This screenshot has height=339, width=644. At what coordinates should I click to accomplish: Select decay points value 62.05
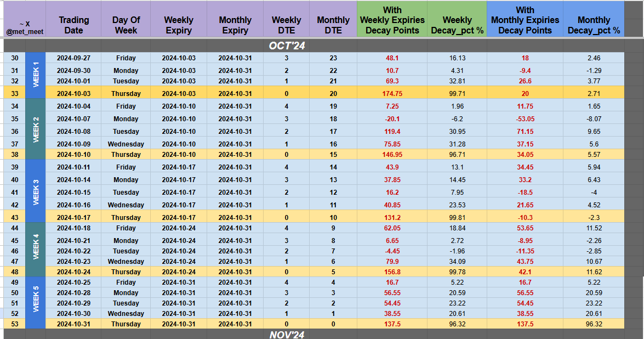tap(392, 228)
